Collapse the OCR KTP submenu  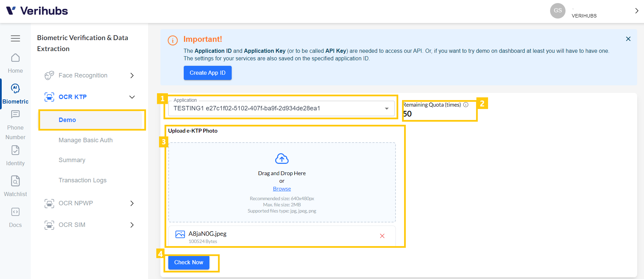132,97
